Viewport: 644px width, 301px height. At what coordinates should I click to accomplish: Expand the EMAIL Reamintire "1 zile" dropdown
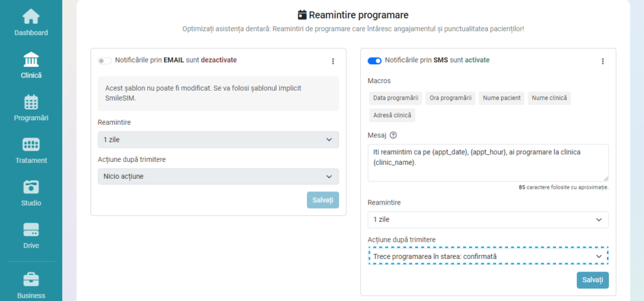[218, 139]
